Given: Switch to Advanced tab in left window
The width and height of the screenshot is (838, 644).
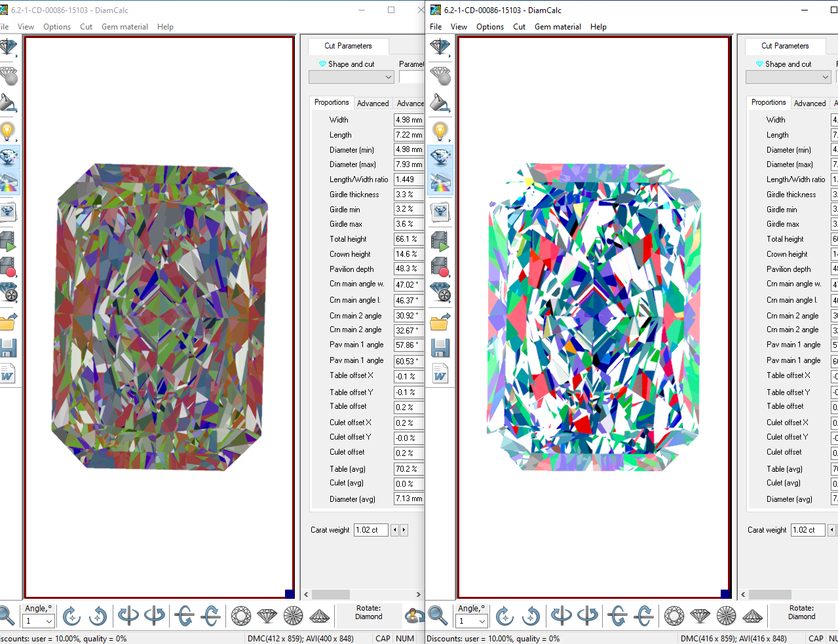Looking at the screenshot, I should pos(373,104).
